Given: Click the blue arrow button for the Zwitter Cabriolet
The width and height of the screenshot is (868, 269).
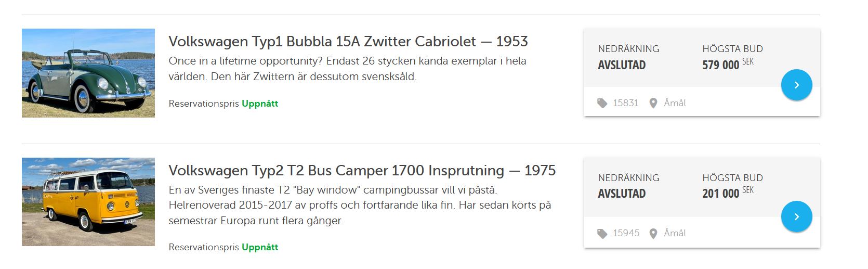Looking at the screenshot, I should pos(796,85).
